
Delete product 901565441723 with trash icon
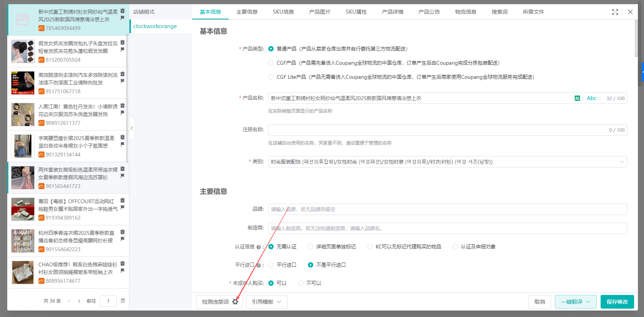[123, 169]
